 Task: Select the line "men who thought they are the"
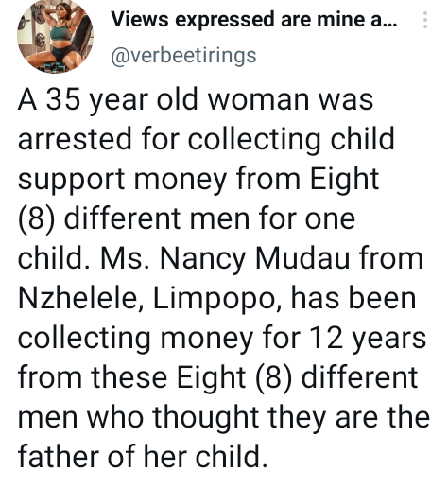[224, 417]
